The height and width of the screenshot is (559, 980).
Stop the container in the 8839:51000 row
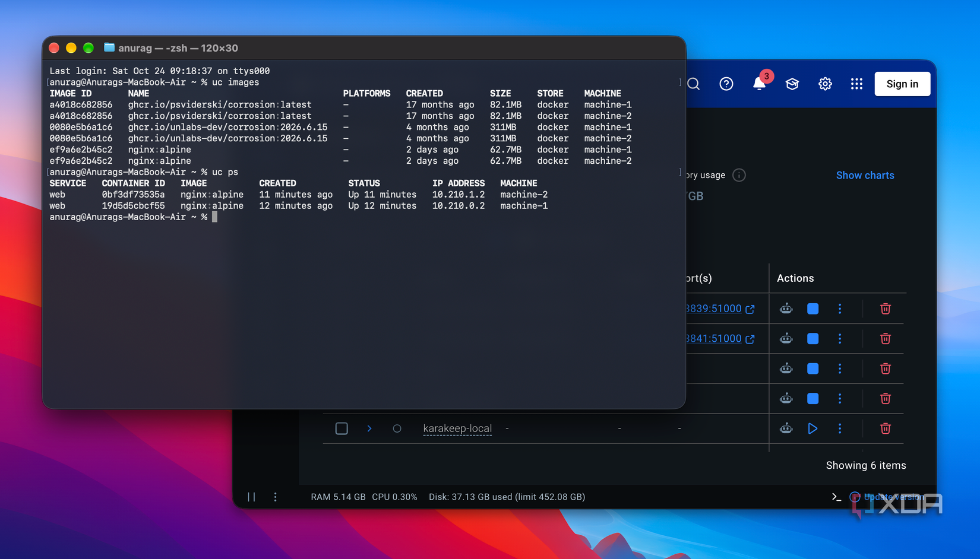point(813,309)
